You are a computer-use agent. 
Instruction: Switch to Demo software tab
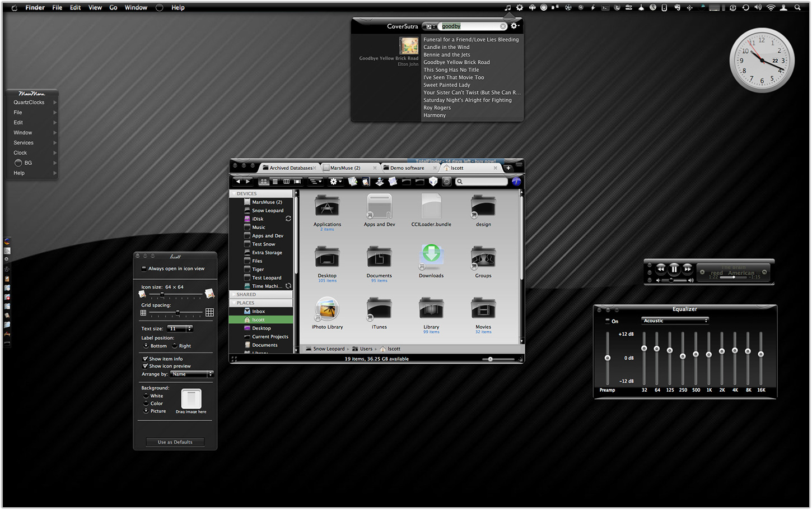(x=410, y=168)
